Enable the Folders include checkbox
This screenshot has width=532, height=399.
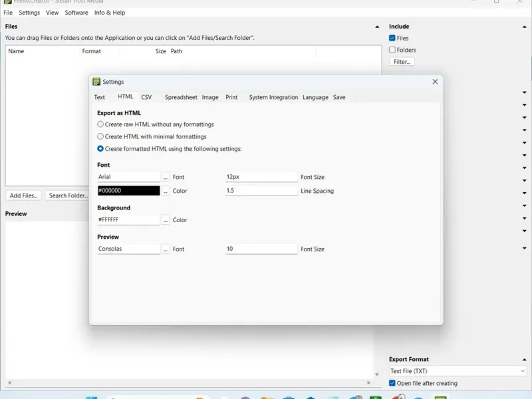tap(392, 50)
